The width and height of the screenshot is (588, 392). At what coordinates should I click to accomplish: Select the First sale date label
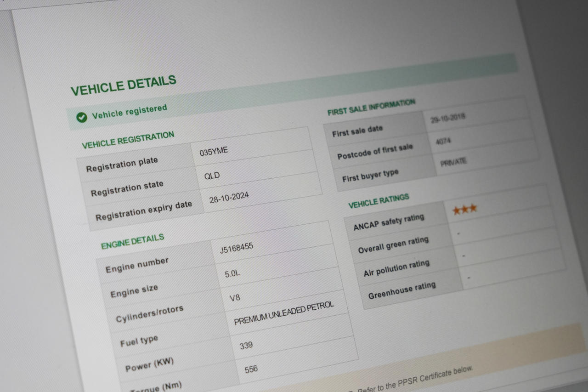(x=357, y=131)
